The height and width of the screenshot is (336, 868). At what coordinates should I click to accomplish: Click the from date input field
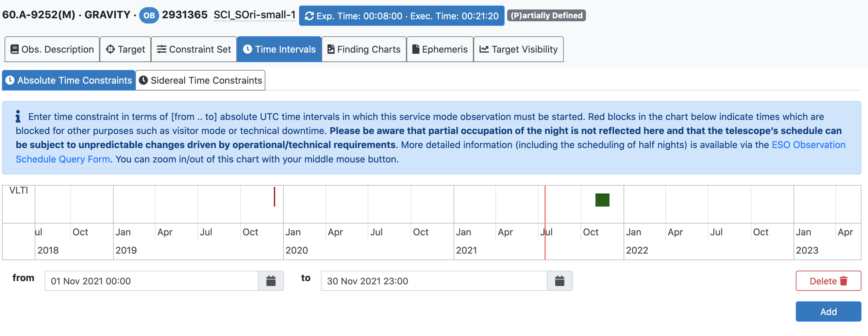point(151,281)
